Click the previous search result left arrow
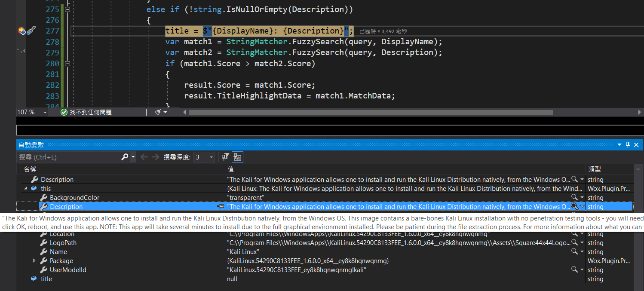This screenshot has height=291, width=644. point(144,157)
